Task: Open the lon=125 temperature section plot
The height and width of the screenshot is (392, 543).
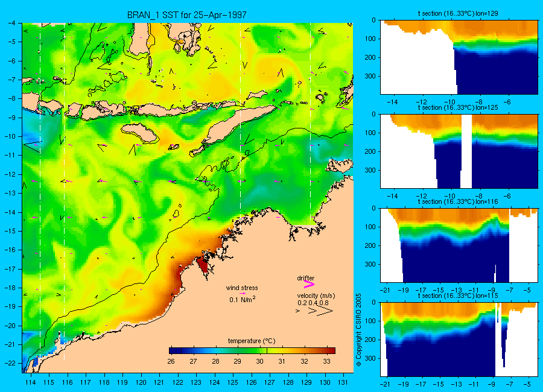Action: (459, 151)
